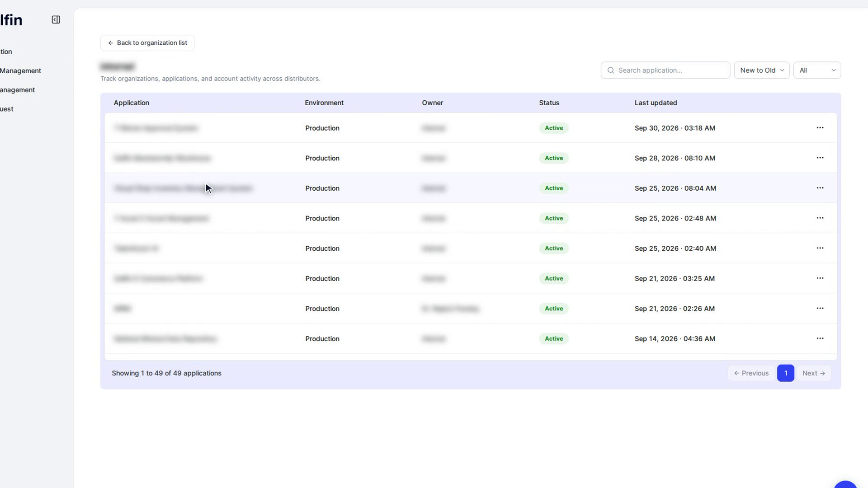The width and height of the screenshot is (868, 488).
Task: Click the date Sep 28, 2026 · 08:10 AM
Action: [x=675, y=158]
